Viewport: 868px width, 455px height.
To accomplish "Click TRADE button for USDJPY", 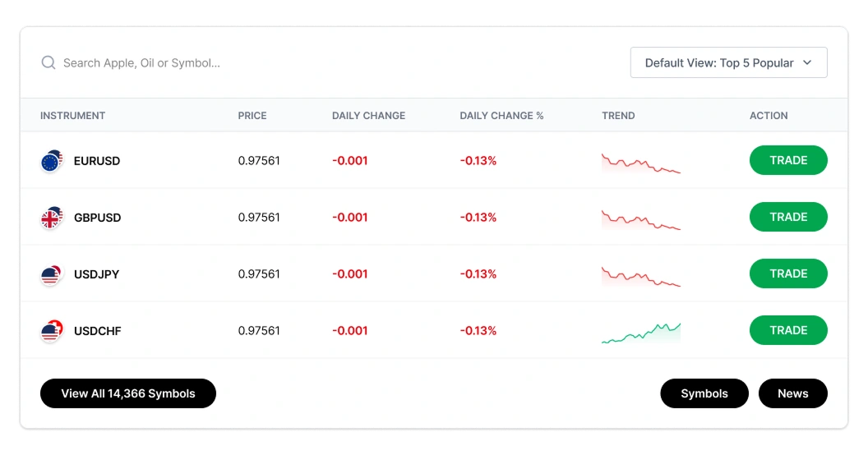I will (788, 273).
